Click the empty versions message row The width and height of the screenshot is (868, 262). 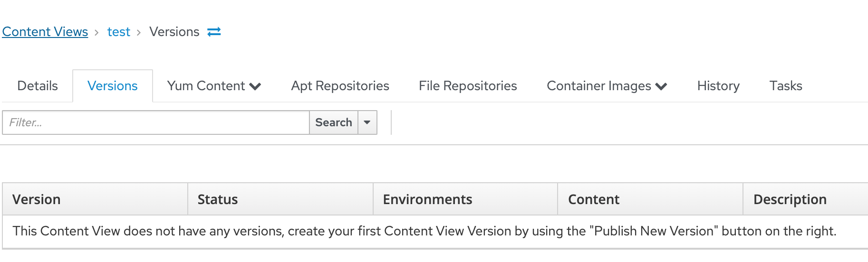click(435, 232)
